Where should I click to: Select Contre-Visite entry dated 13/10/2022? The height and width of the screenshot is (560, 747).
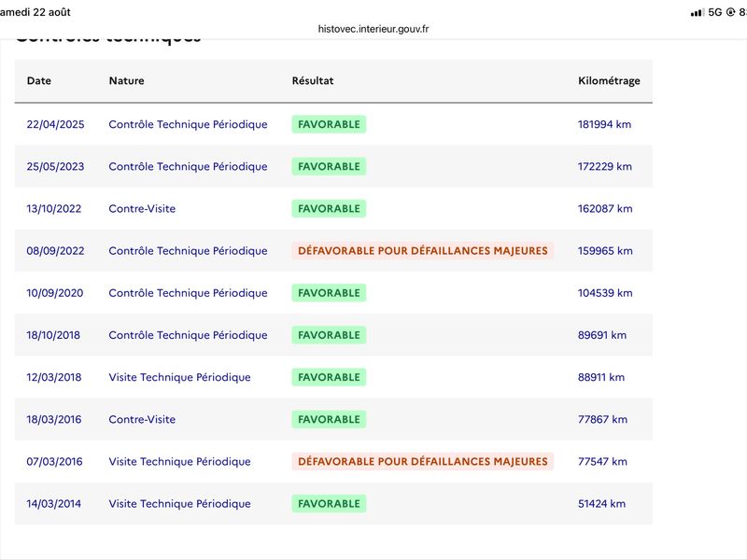(x=142, y=208)
